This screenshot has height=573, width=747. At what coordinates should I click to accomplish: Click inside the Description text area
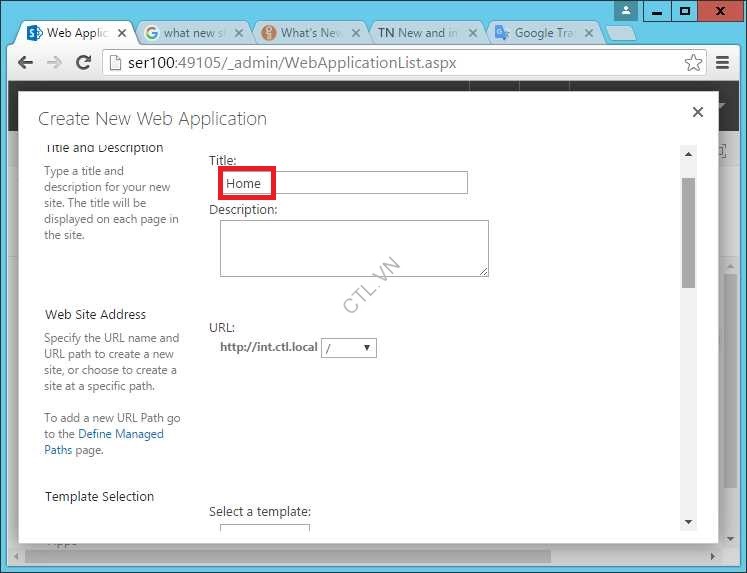(354, 248)
